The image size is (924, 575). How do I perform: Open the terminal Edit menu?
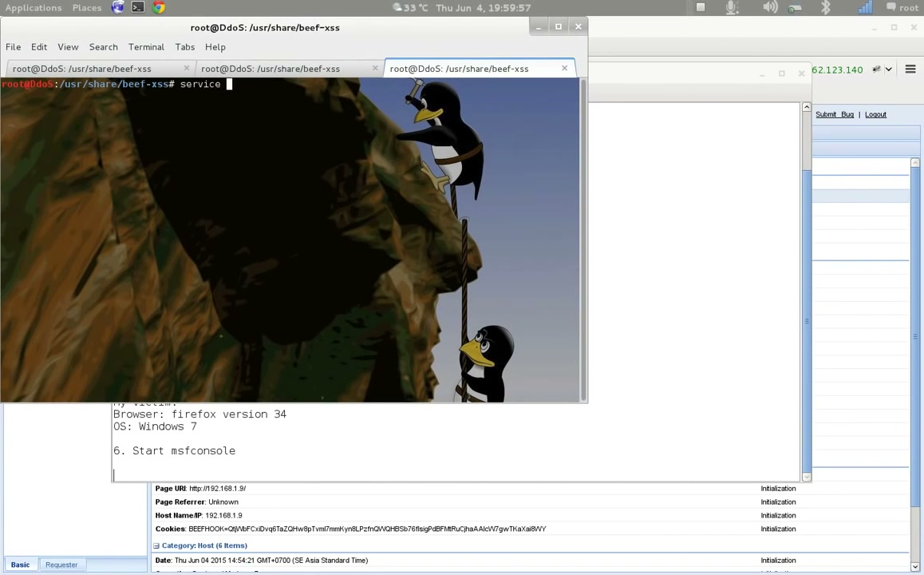[39, 46]
